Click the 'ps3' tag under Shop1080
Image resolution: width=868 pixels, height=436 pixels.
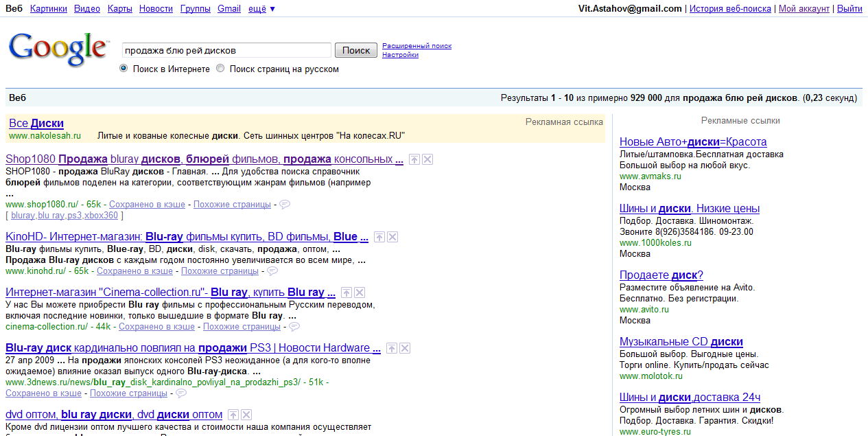coord(74,216)
